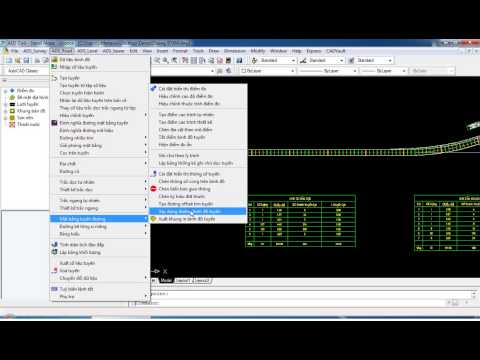Open the Phụ trợ submenu at menu bottom
Viewport: 480px width, 360px height.
(99, 296)
